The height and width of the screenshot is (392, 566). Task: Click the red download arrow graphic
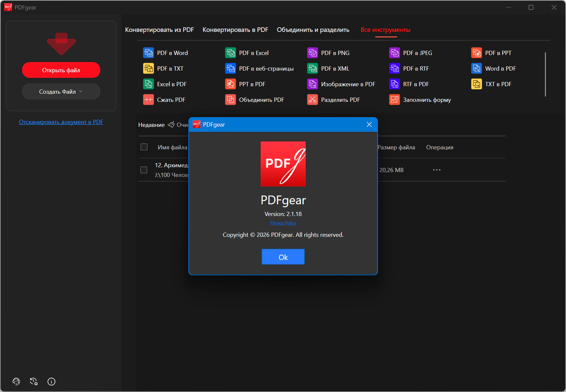[61, 44]
